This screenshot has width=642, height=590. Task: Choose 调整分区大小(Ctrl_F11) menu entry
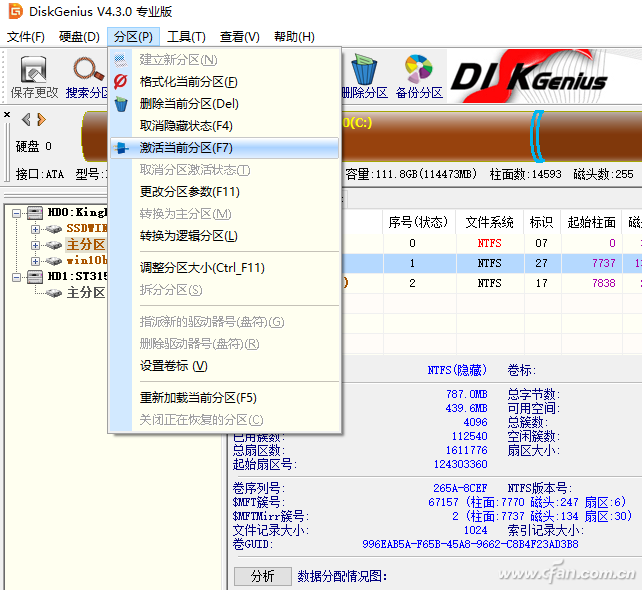[x=224, y=268]
